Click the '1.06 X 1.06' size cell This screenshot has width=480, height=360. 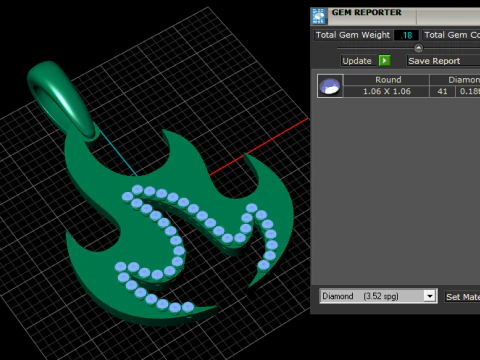click(387, 91)
